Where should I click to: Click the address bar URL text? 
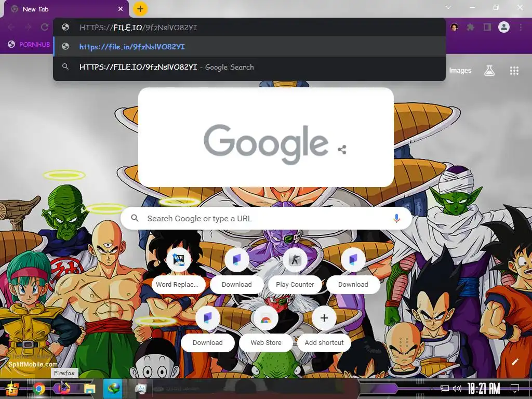pyautogui.click(x=138, y=28)
